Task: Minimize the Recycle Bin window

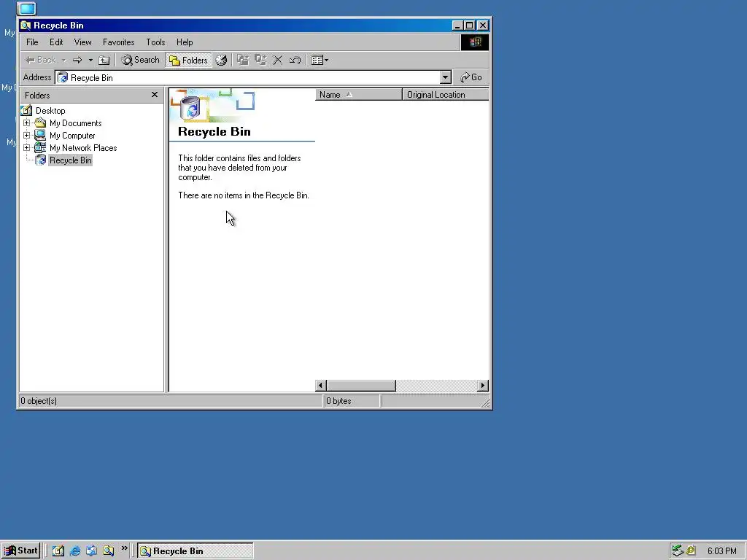Action: tap(457, 26)
